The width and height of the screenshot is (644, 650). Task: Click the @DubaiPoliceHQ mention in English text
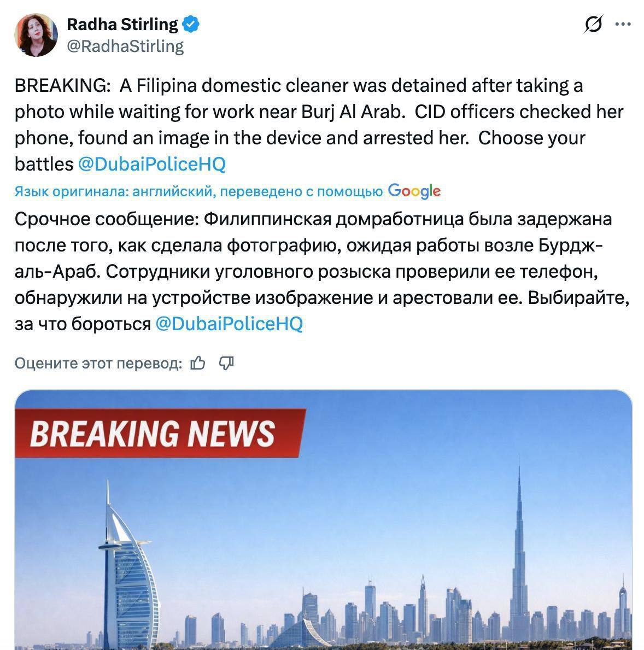[x=152, y=164]
